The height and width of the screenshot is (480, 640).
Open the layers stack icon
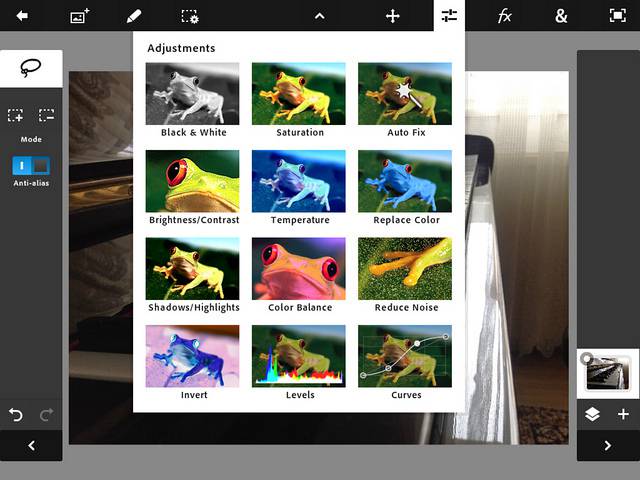[x=592, y=415]
